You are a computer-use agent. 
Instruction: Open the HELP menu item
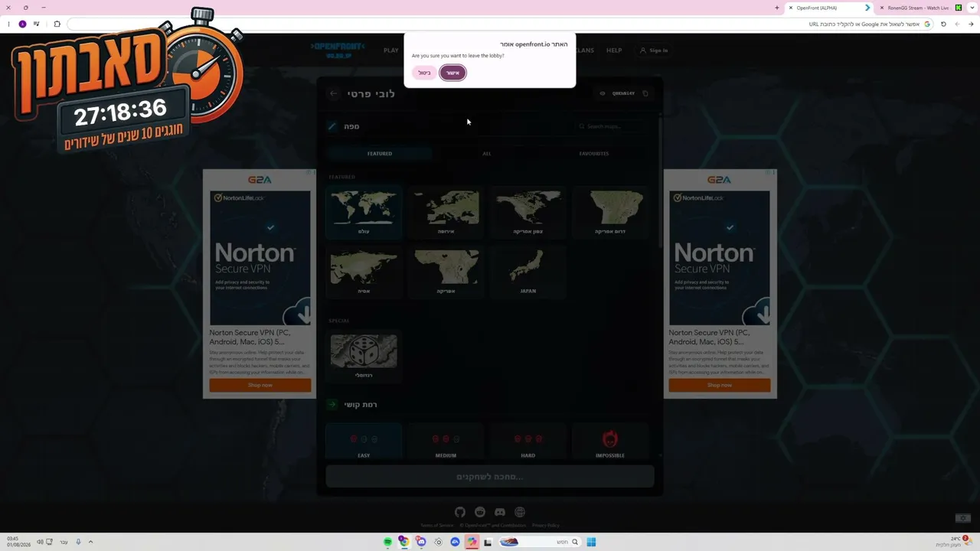coord(614,51)
